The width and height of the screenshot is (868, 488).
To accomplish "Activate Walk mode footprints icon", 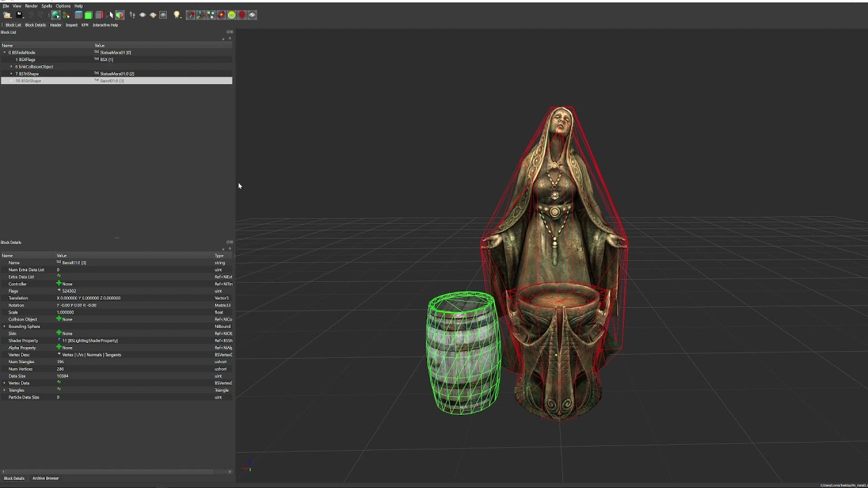I will pos(132,15).
